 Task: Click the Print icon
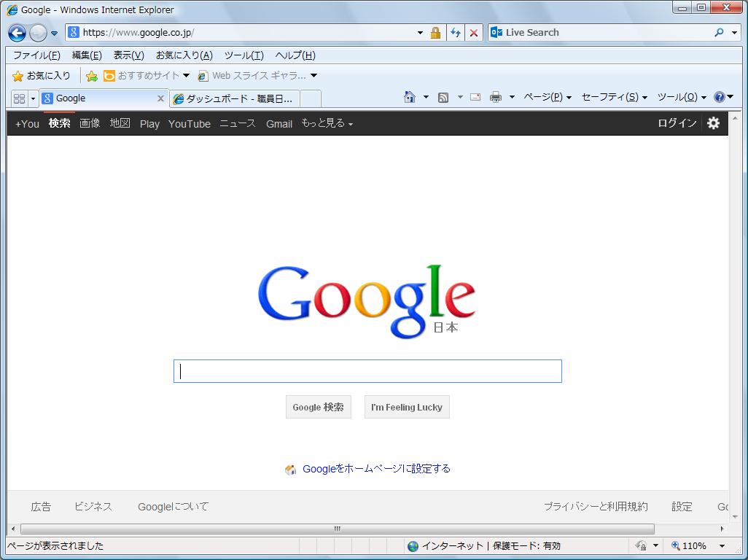(496, 97)
